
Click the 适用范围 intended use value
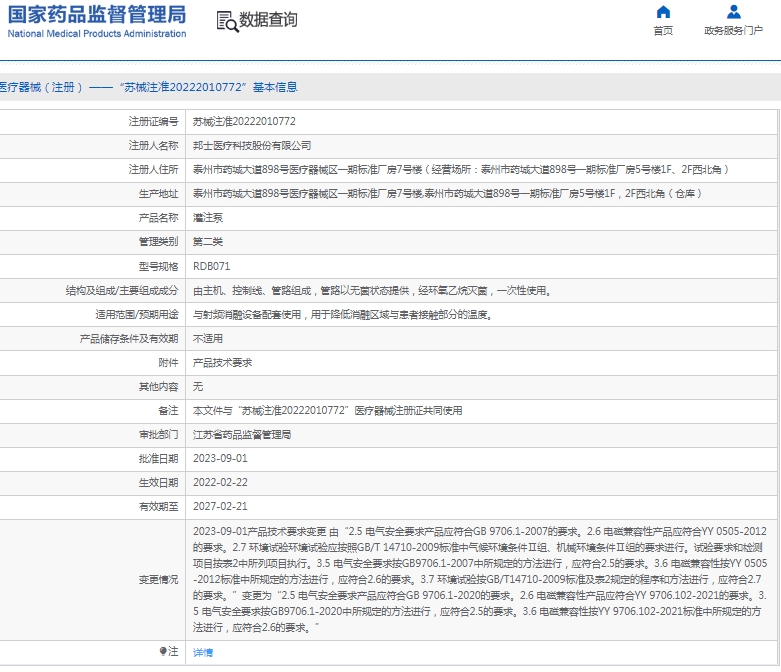click(x=343, y=314)
